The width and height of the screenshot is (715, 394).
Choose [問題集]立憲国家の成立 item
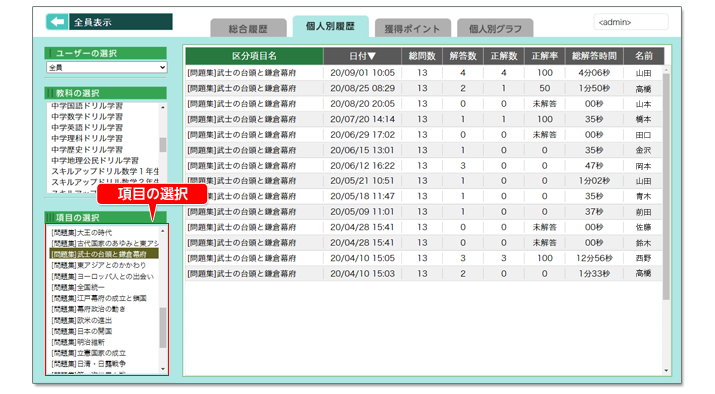click(x=88, y=353)
